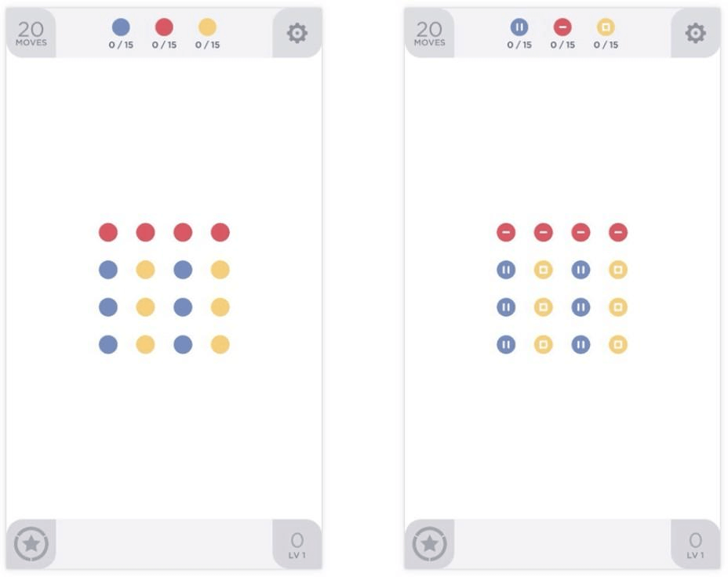Screen dimensions: 728x577
Task: Click the 20 Moves counter in right screen
Action: (x=429, y=33)
